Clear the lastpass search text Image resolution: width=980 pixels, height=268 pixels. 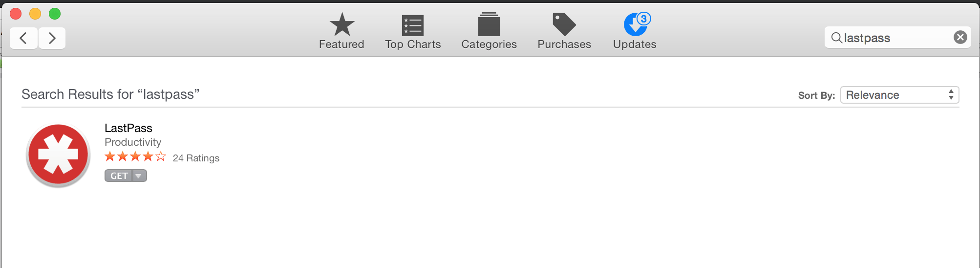(960, 37)
